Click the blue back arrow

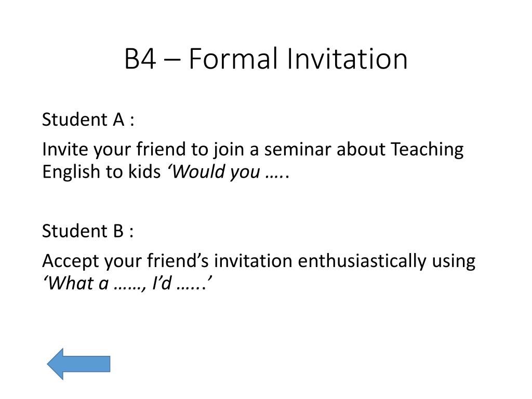tap(78, 364)
